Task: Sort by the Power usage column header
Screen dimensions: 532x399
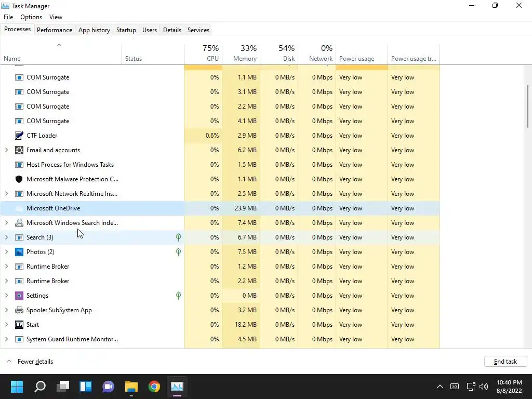Action: point(362,54)
